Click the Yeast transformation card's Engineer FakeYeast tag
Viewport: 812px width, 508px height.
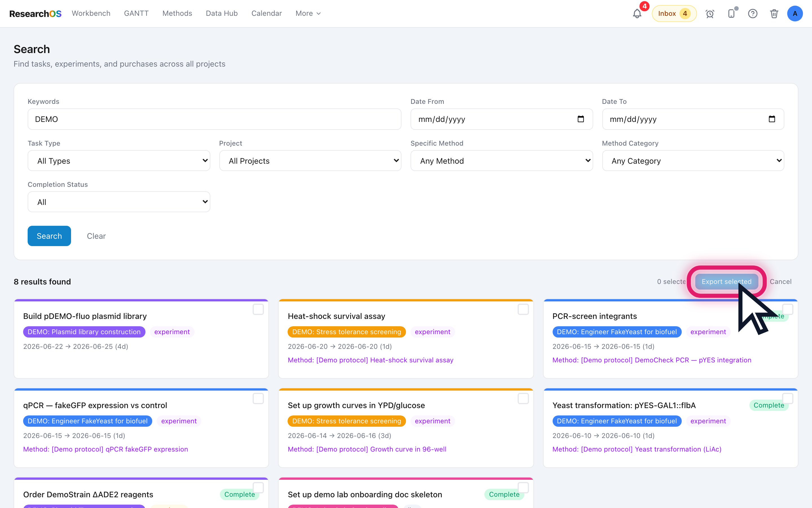point(617,421)
